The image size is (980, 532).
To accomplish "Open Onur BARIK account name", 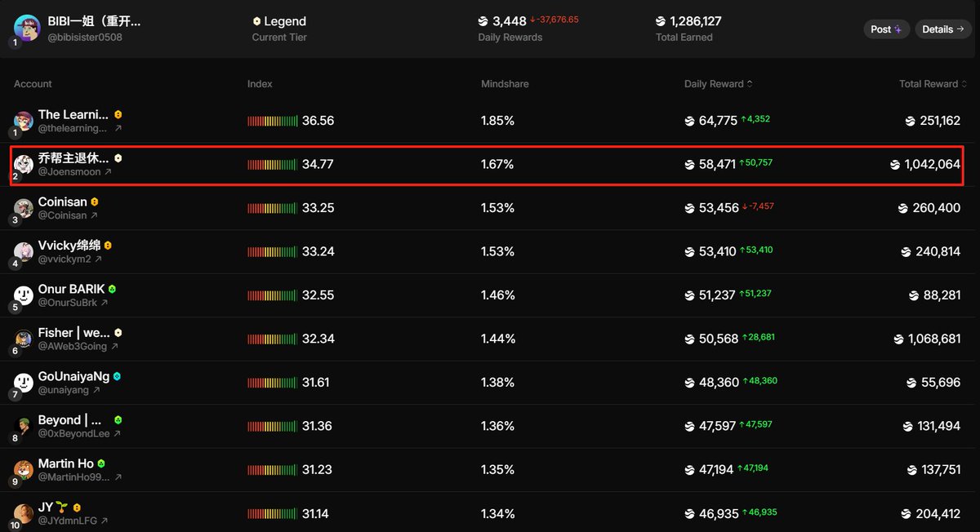I will pos(71,289).
